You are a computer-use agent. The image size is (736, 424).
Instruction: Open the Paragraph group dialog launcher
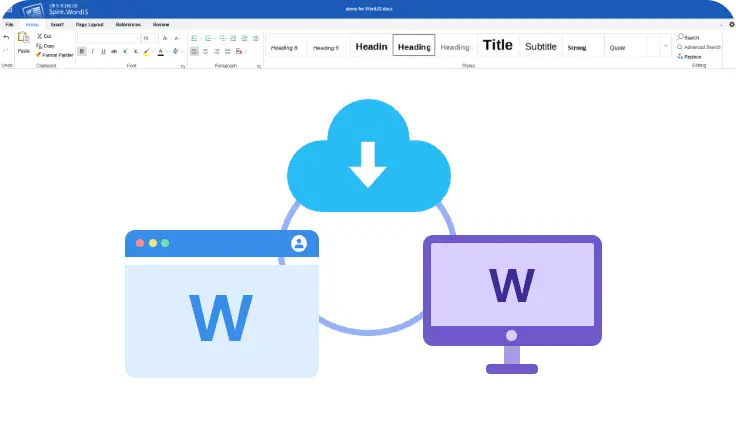[259, 66]
